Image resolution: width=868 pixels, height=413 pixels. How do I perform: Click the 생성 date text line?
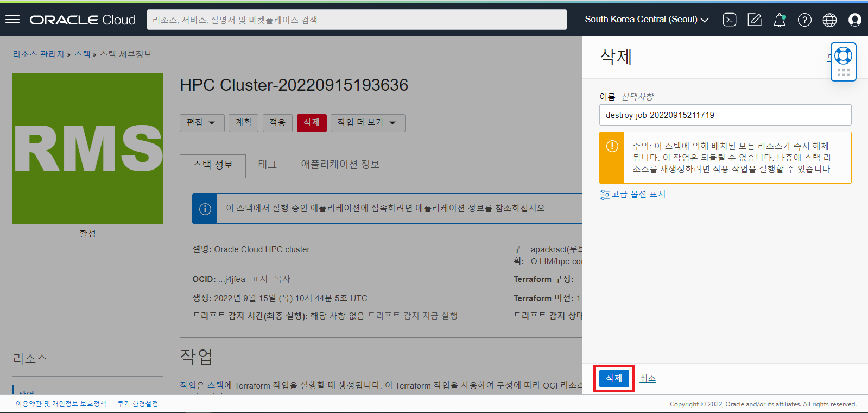click(280, 298)
